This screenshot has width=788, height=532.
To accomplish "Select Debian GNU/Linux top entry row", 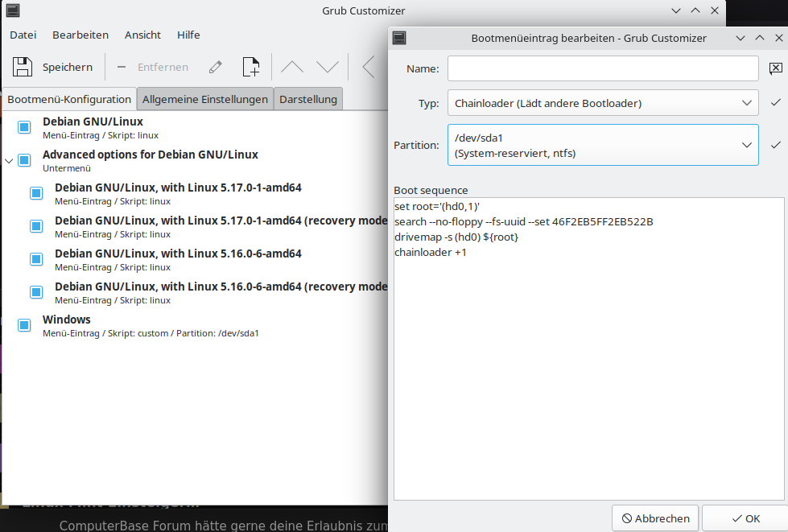I will (195, 128).
